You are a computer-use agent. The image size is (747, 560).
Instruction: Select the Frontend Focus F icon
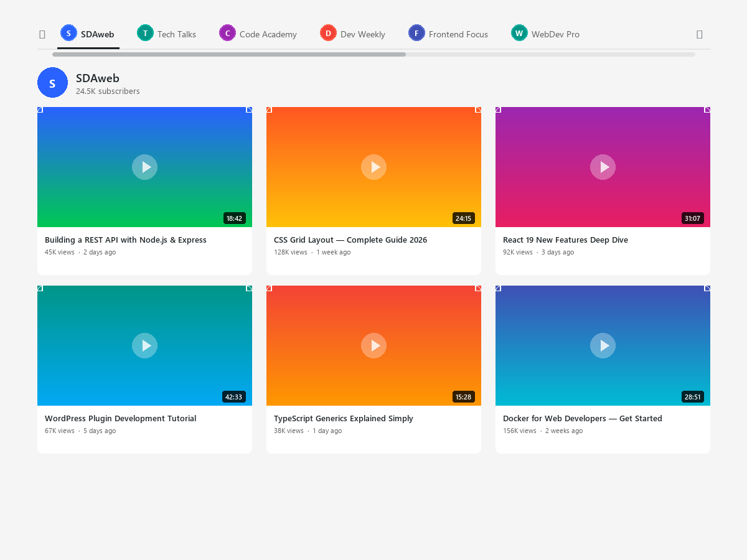(x=416, y=32)
